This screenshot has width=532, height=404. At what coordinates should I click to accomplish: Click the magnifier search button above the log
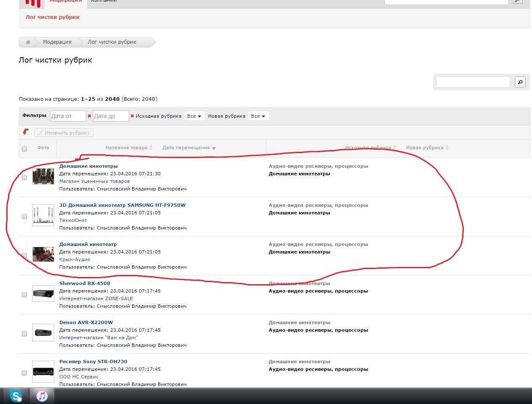tap(520, 82)
